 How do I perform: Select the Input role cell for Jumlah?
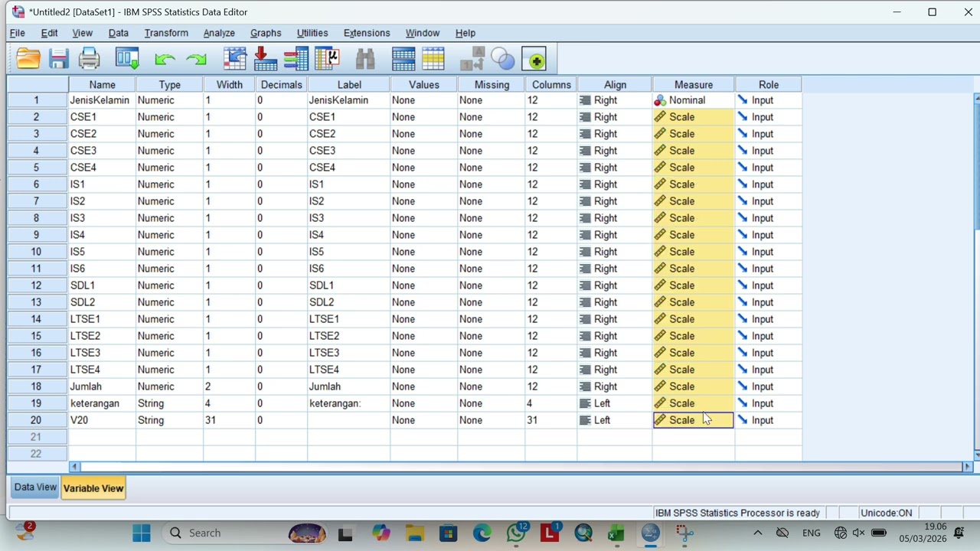pos(768,386)
